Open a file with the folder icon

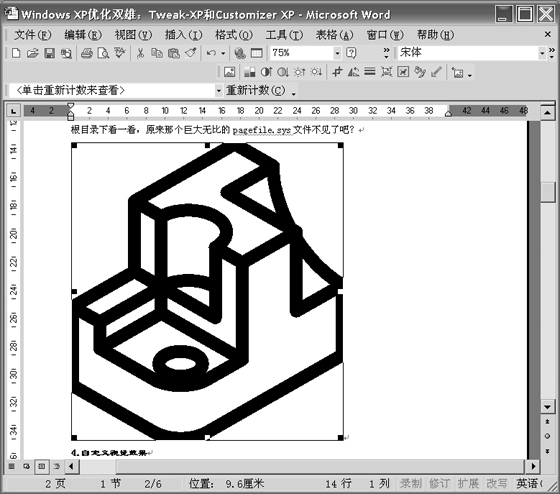tap(32, 53)
